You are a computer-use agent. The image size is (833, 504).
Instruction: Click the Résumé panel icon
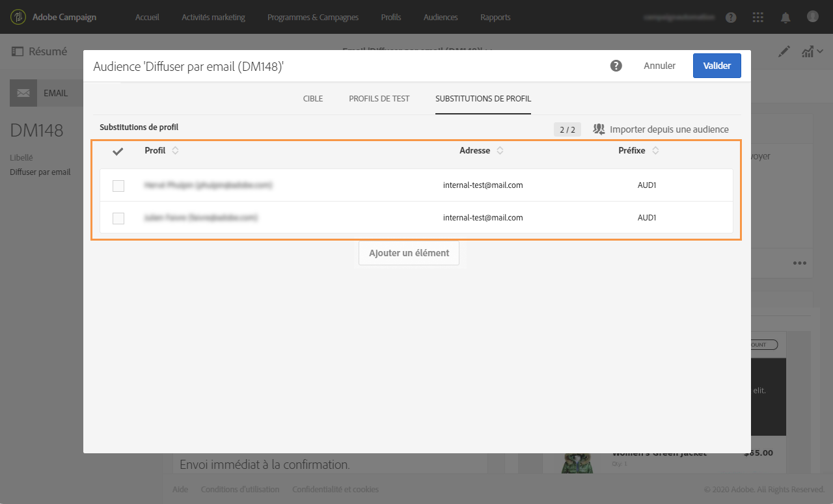click(x=18, y=51)
